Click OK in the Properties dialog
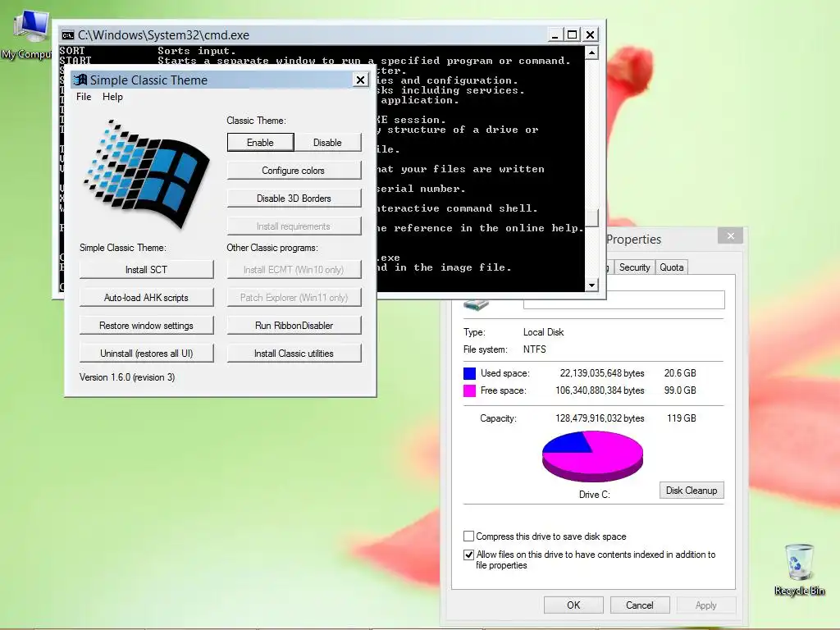 [573, 605]
